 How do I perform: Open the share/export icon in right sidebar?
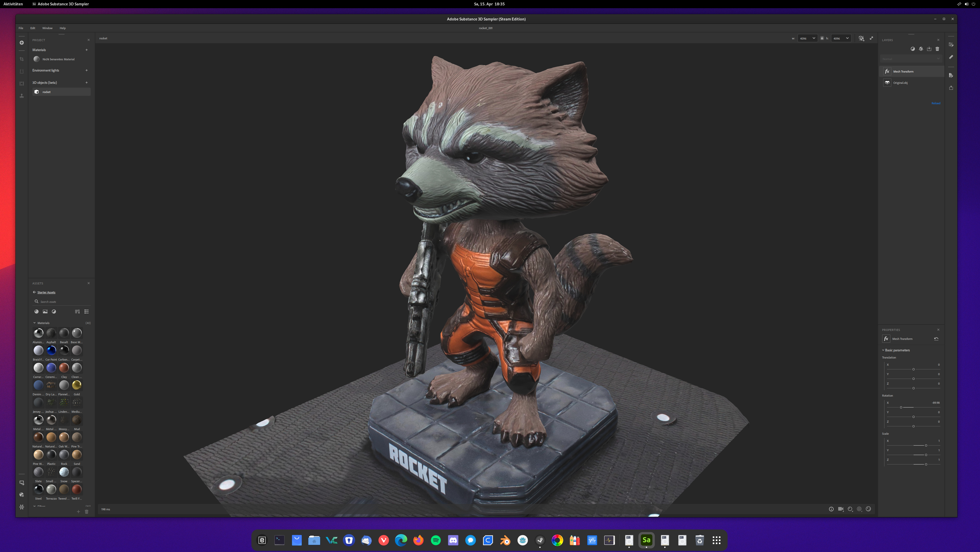click(951, 88)
